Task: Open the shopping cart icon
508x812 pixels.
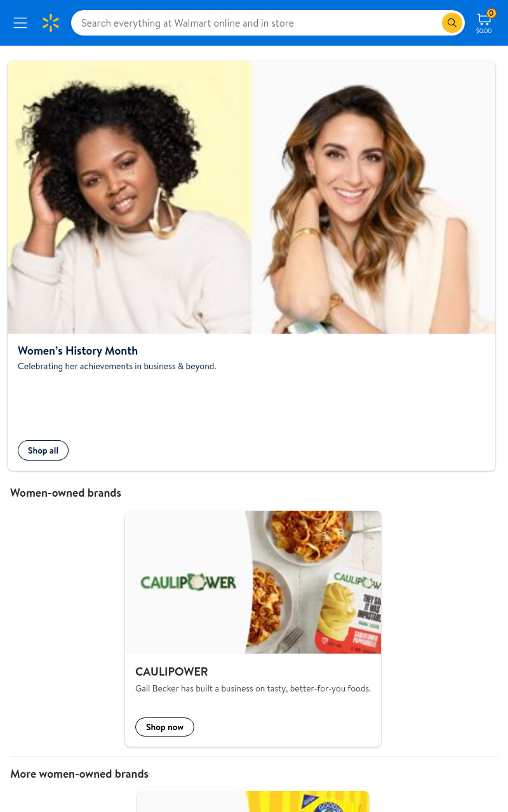Action: (x=484, y=20)
